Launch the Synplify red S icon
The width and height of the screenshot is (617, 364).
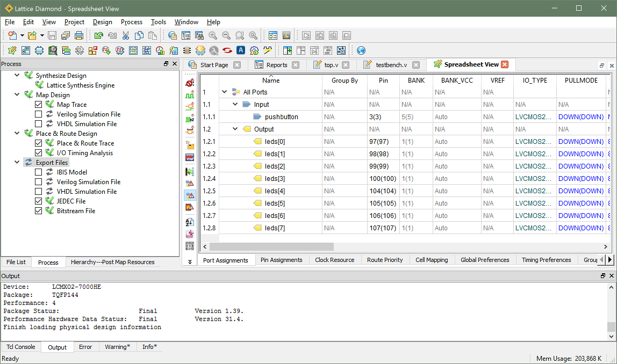(227, 50)
